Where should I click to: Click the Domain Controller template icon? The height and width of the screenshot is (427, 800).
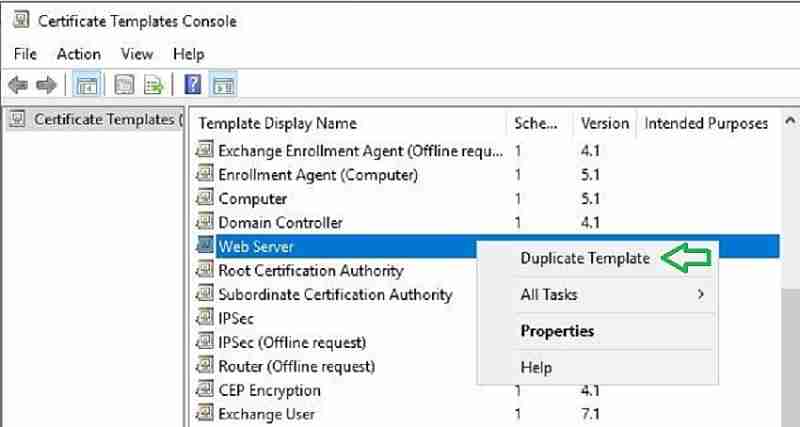[205, 222]
